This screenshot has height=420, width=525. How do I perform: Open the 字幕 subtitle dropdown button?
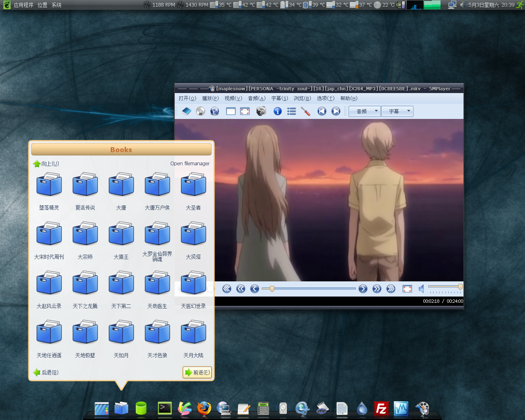(397, 111)
